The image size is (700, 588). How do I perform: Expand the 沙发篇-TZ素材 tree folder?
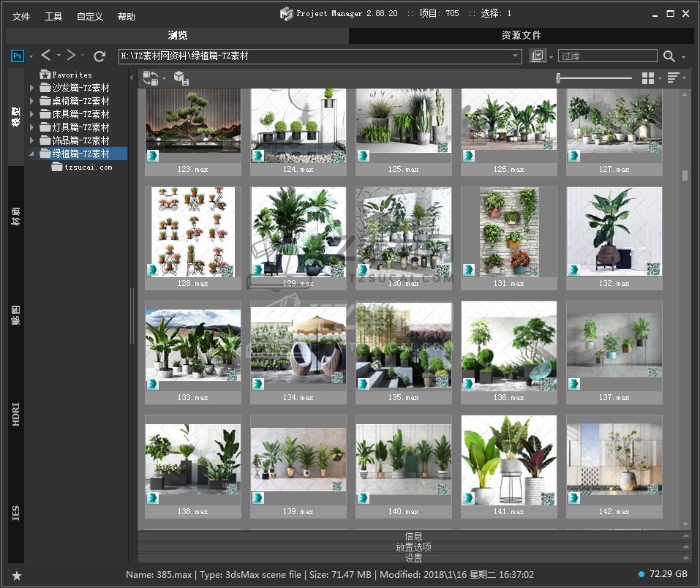click(x=32, y=88)
